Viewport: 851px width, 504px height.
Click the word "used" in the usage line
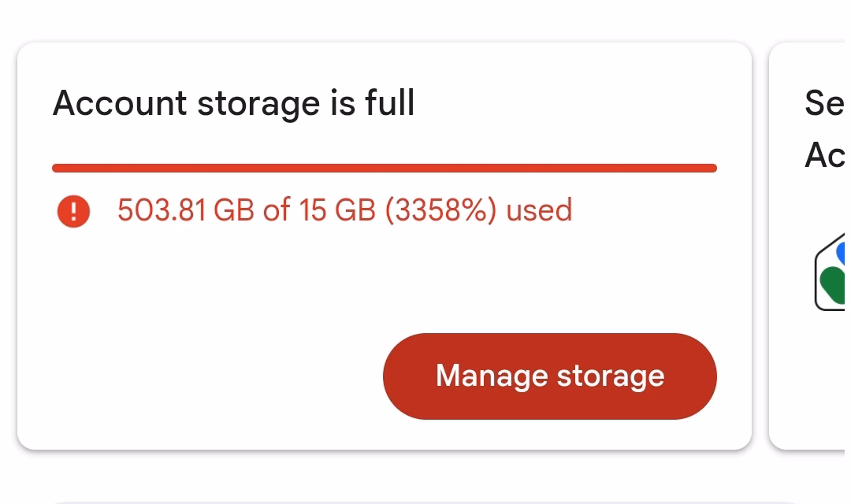click(539, 210)
